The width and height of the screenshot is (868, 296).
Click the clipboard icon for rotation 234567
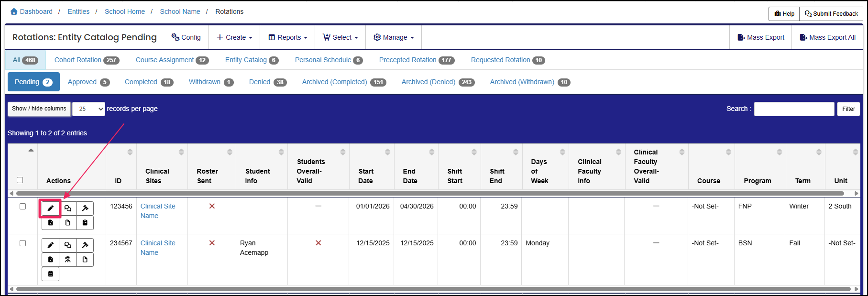[x=50, y=274]
